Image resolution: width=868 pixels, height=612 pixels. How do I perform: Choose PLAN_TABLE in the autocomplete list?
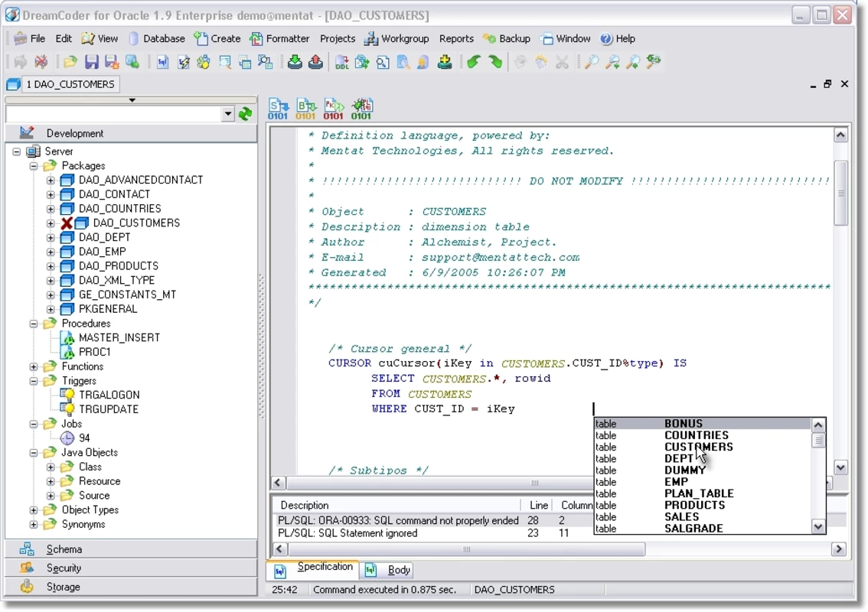point(703,493)
